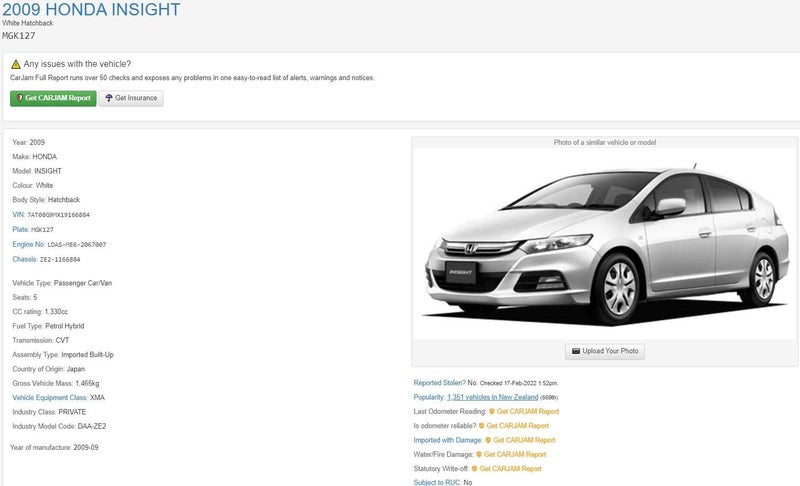Click the 'Make: HONDA' row
Viewport: 800px width, 486px height.
tap(35, 157)
